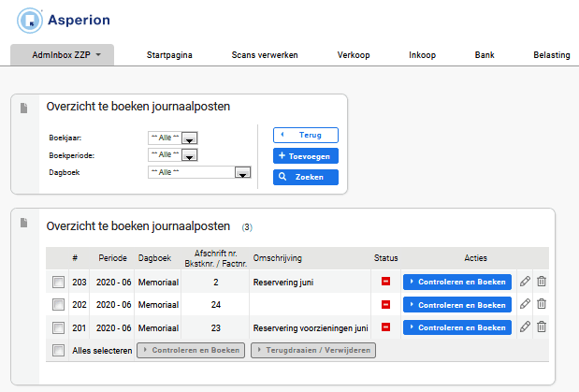Click the Asperion logo icon
Screen dimensions: 579x392
pyautogui.click(x=30, y=21)
